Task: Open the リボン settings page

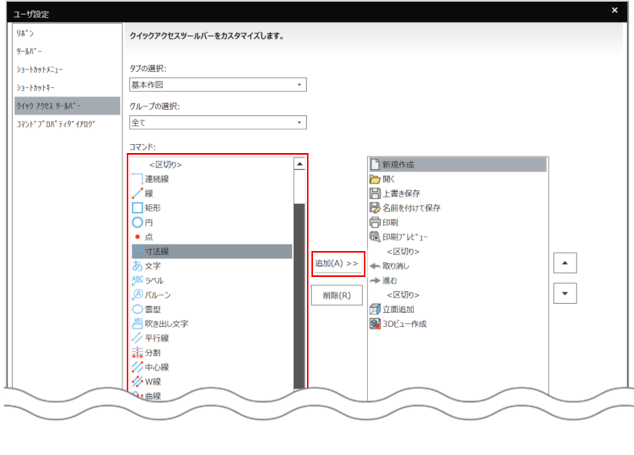Action: pos(25,33)
